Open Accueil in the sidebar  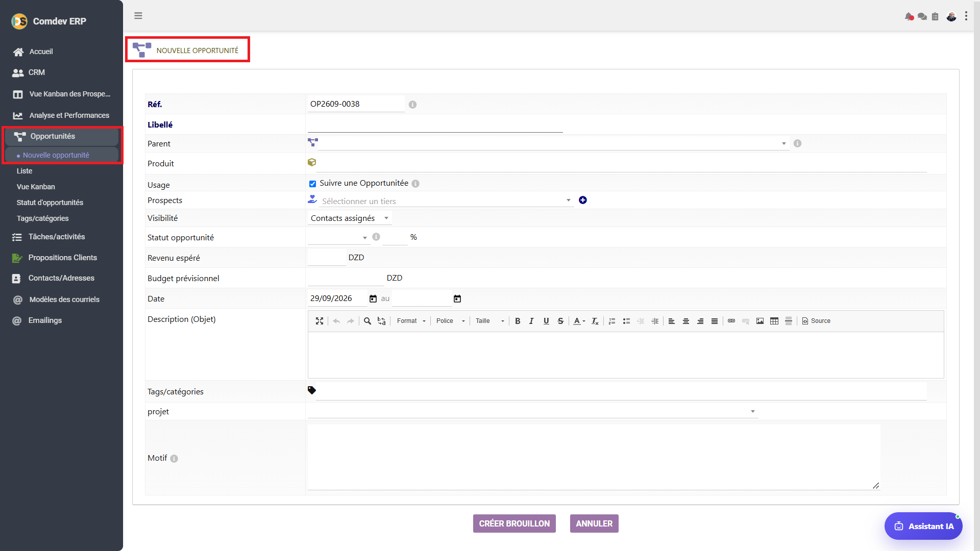point(41,52)
